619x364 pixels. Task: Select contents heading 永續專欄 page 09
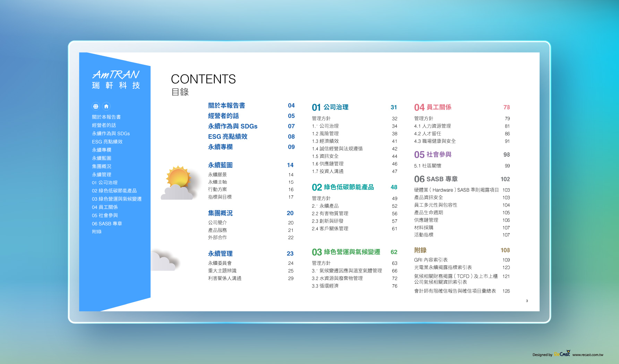(x=251, y=147)
